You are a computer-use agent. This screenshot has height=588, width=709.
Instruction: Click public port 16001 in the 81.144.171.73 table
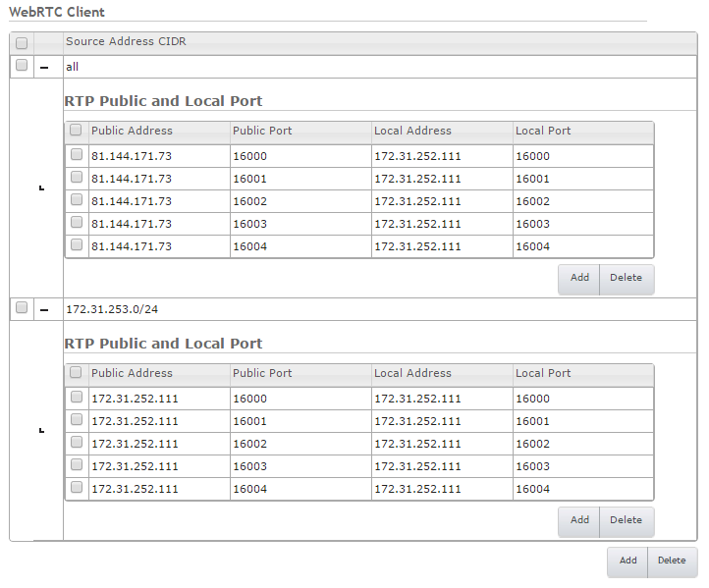[x=250, y=179]
